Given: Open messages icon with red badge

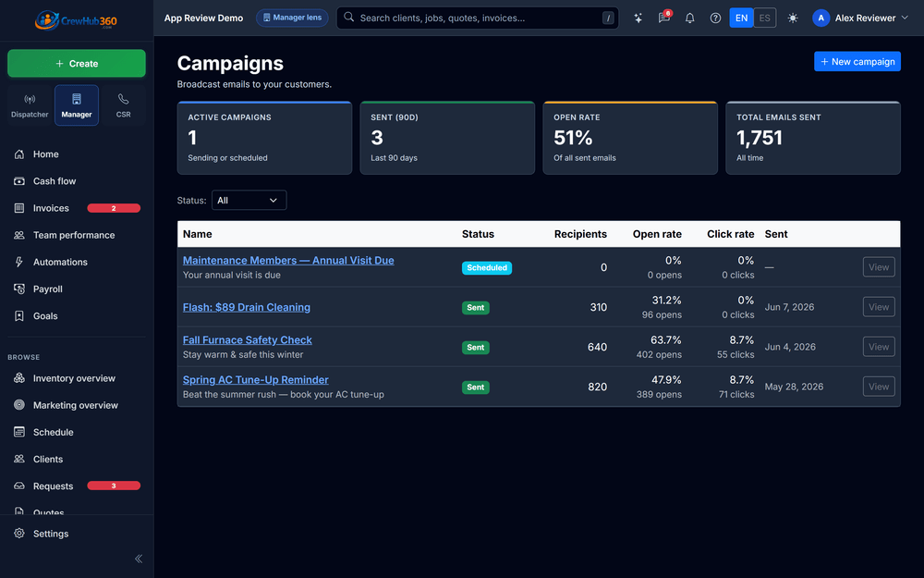Looking at the screenshot, I should click(x=664, y=17).
